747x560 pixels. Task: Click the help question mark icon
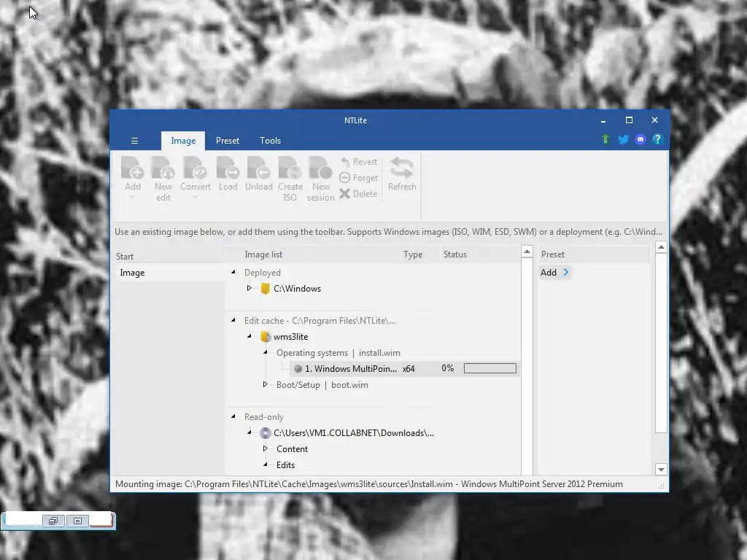657,139
